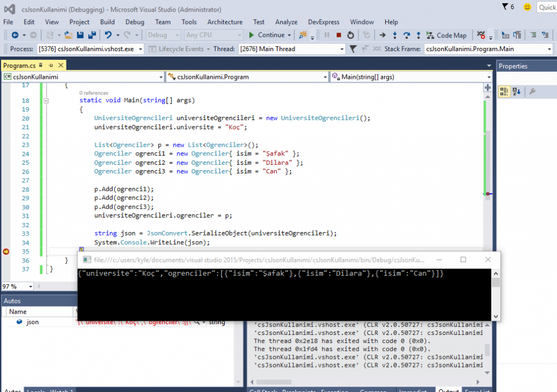This screenshot has width=557, height=392.
Task: Click the thread filter flag icon
Action: coord(352,48)
